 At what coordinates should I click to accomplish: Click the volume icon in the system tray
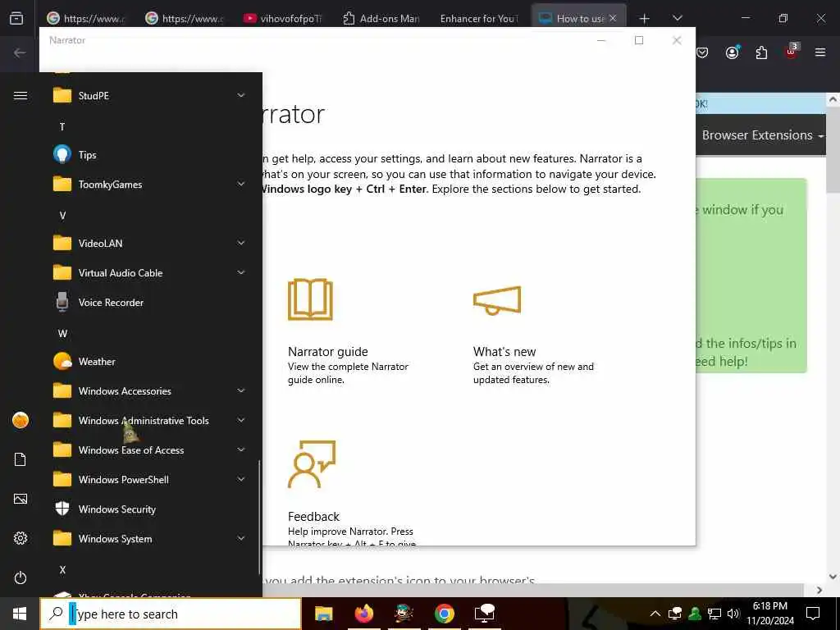tap(733, 614)
